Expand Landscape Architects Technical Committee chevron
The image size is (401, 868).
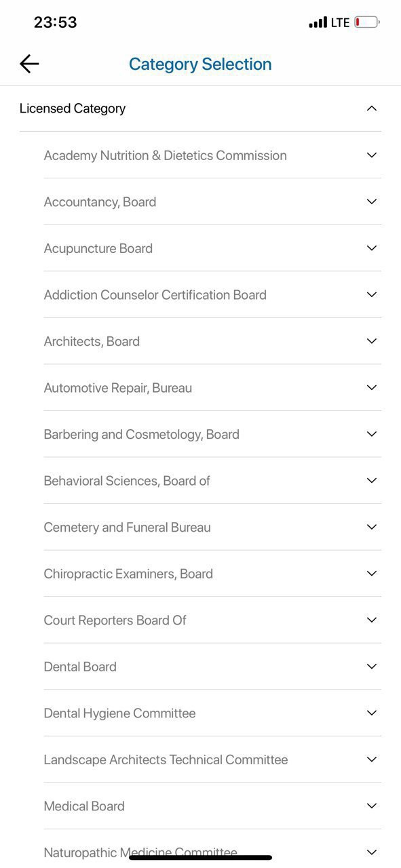[x=371, y=759]
